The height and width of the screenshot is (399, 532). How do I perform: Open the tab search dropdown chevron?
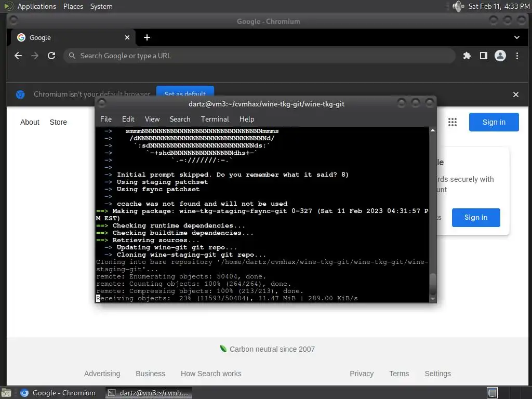(x=517, y=37)
